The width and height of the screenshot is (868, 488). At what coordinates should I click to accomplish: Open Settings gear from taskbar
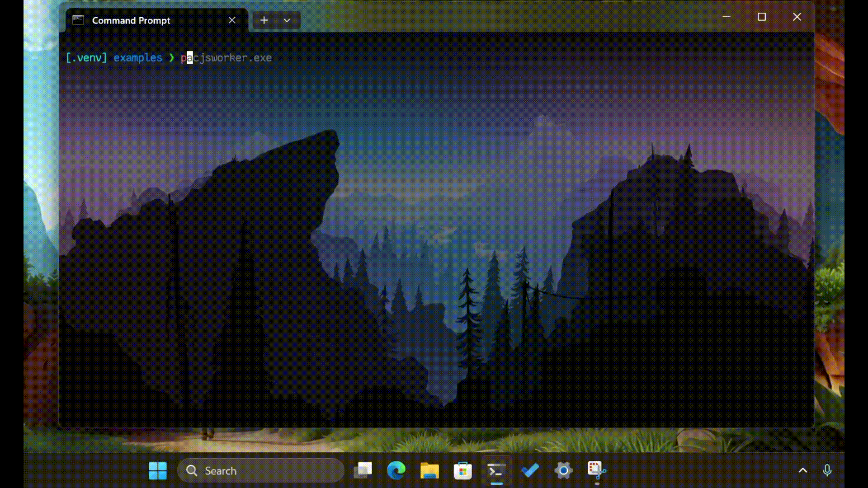[x=563, y=471]
